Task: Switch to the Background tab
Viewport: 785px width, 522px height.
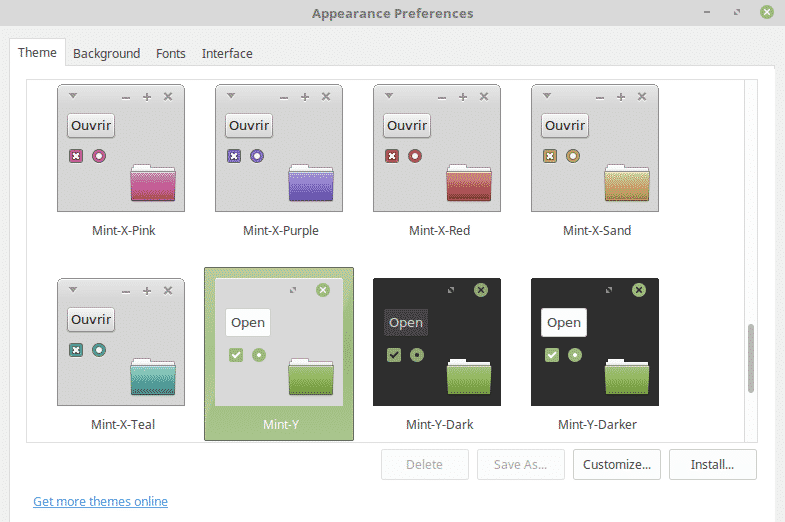Action: point(106,54)
